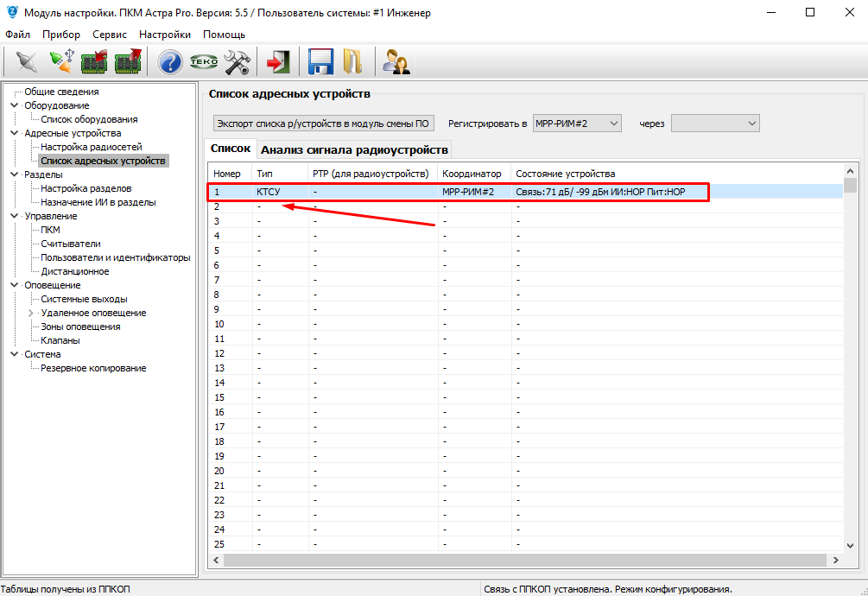
Task: Click the memory chip icon with left-pointing arrow
Action: (x=93, y=61)
